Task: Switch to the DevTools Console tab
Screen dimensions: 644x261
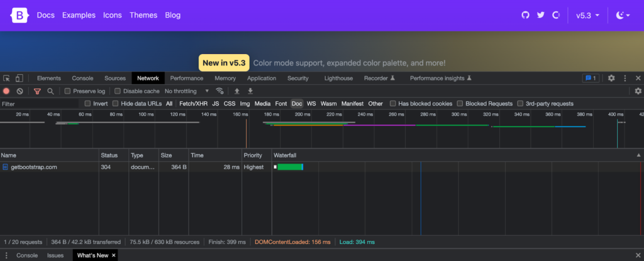Action: (x=82, y=78)
